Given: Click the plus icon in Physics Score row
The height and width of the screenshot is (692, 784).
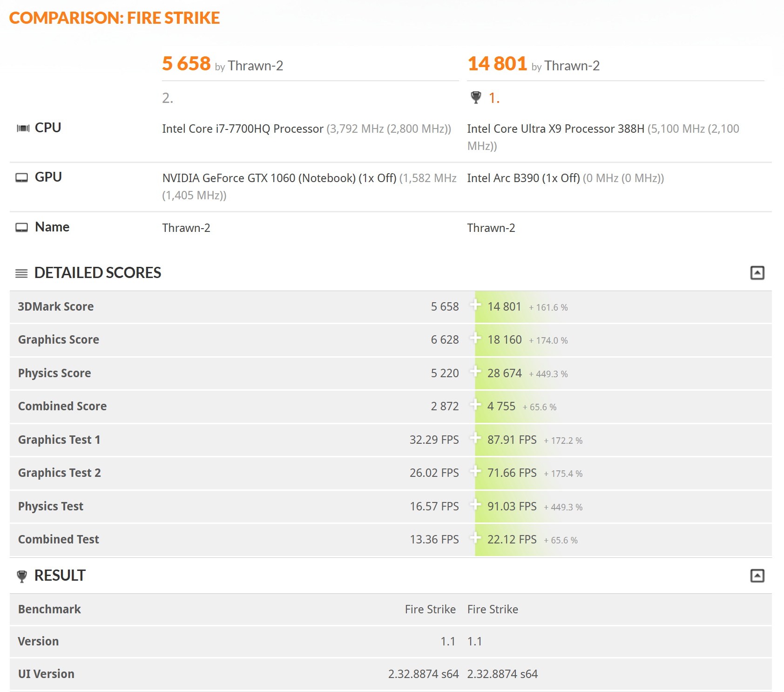Looking at the screenshot, I should click(475, 372).
